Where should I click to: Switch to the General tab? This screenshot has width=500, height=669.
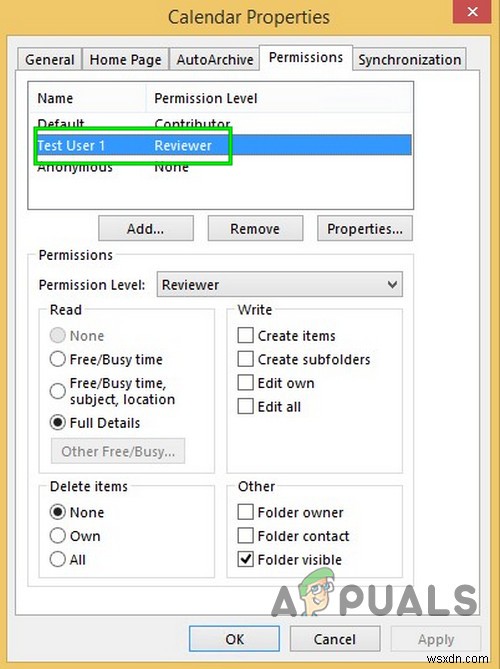49,59
